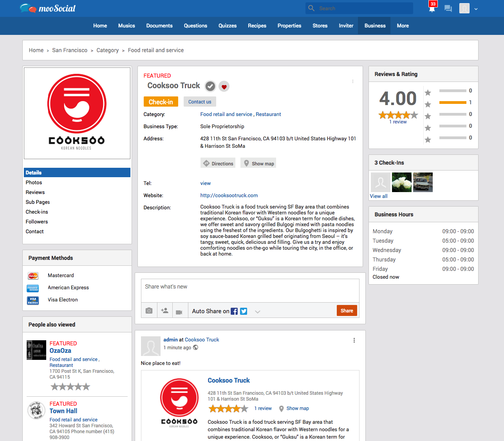
Task: Open the Documents nav menu
Action: (x=159, y=25)
